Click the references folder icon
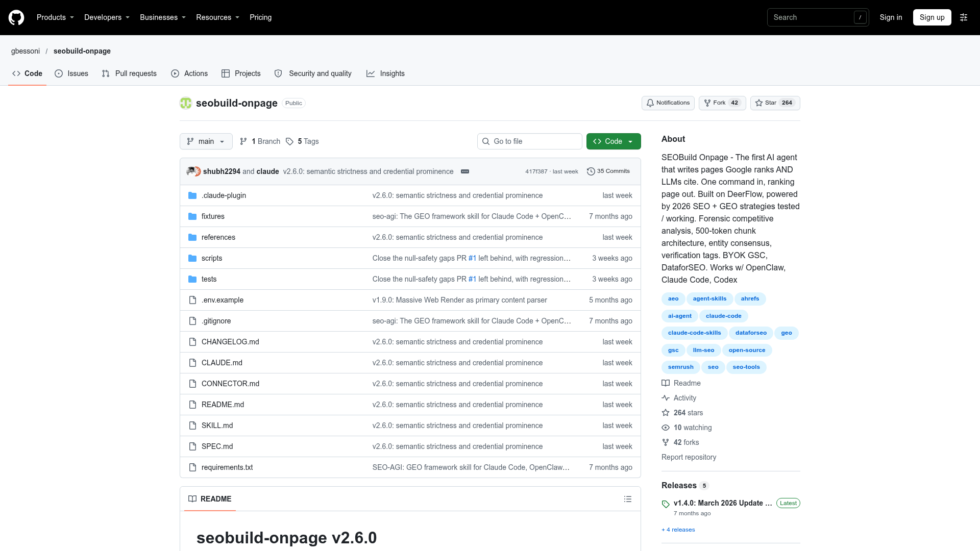The height and width of the screenshot is (551, 980). coord(192,237)
